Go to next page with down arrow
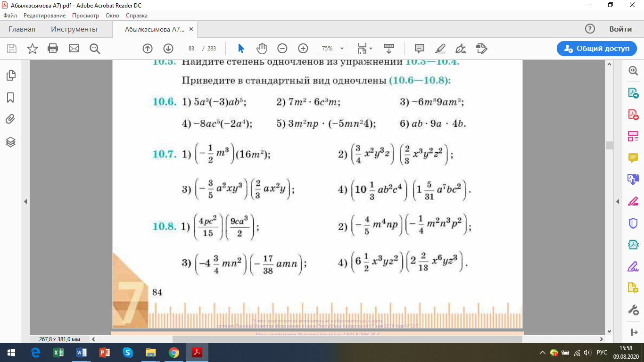Screen dimensions: 644x362 (x=168, y=49)
